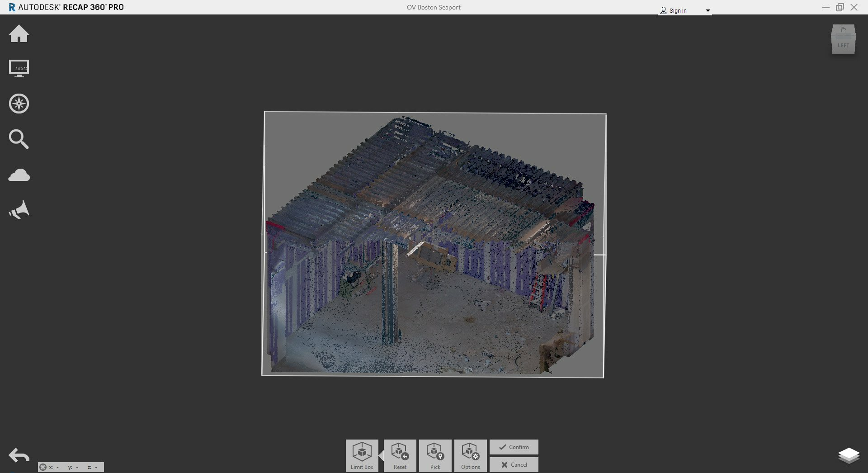Click the limit box right edge handle
The height and width of the screenshot is (473, 868).
point(600,255)
